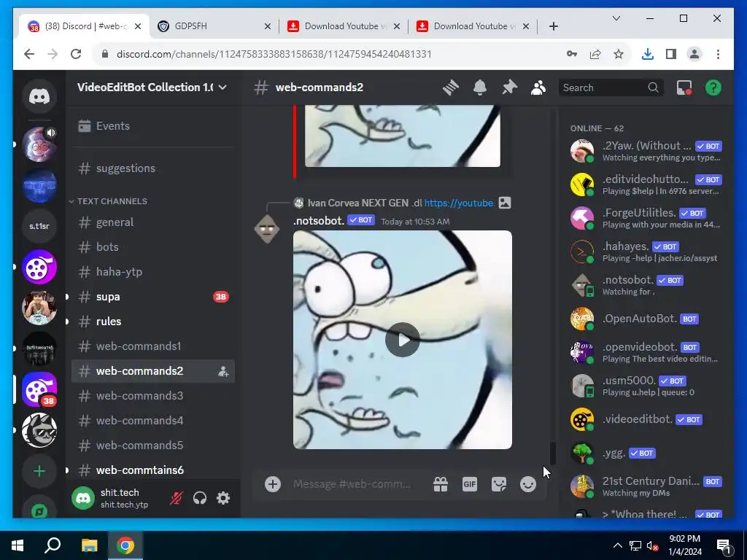Open the sticker picker icon
Viewport: 747px width, 560px height.
click(499, 484)
